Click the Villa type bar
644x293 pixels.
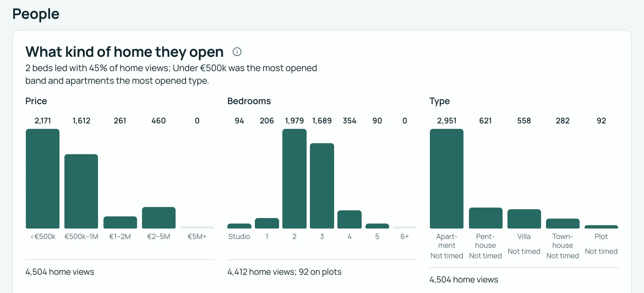pos(524,219)
